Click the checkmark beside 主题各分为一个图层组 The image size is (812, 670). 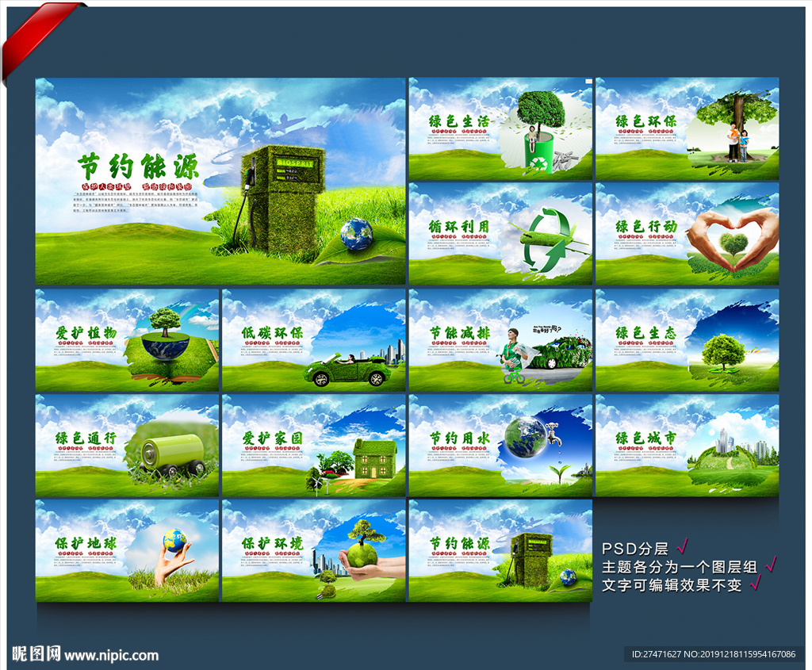coord(771,564)
